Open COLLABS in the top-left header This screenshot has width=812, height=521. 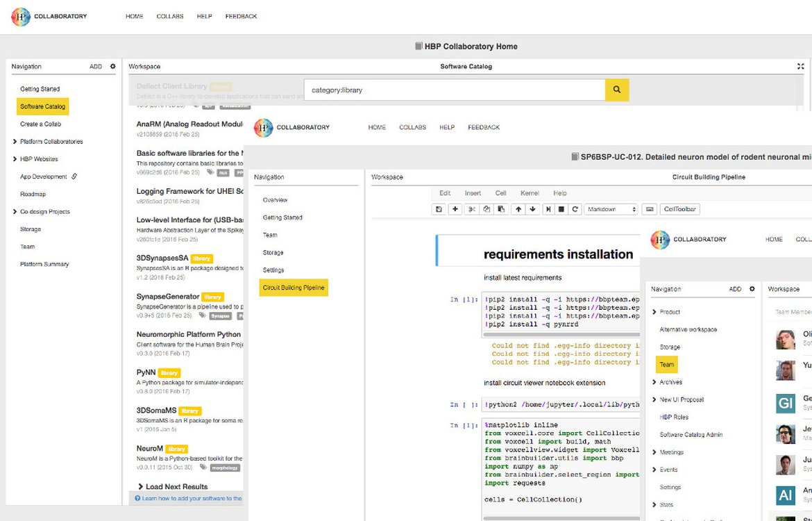[170, 17]
